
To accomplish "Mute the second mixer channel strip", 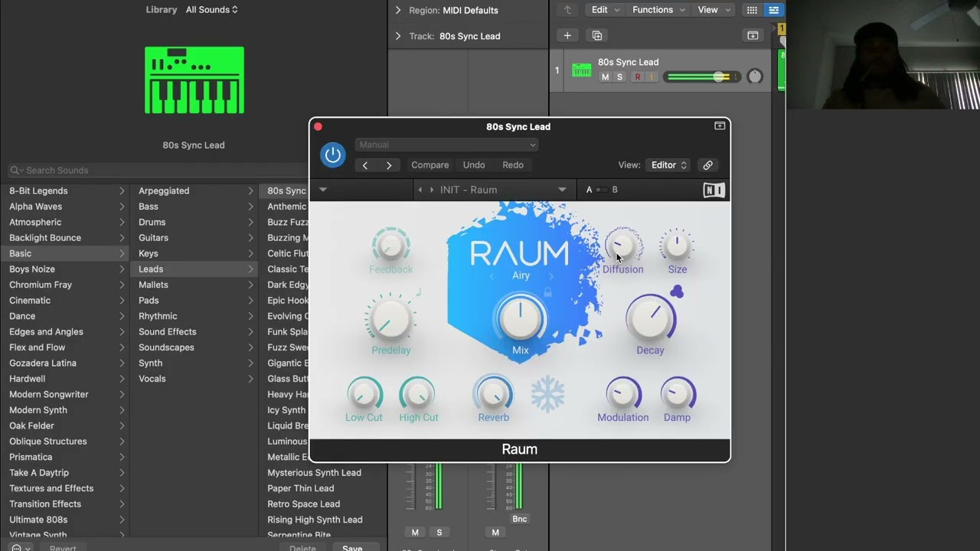I will point(495,533).
